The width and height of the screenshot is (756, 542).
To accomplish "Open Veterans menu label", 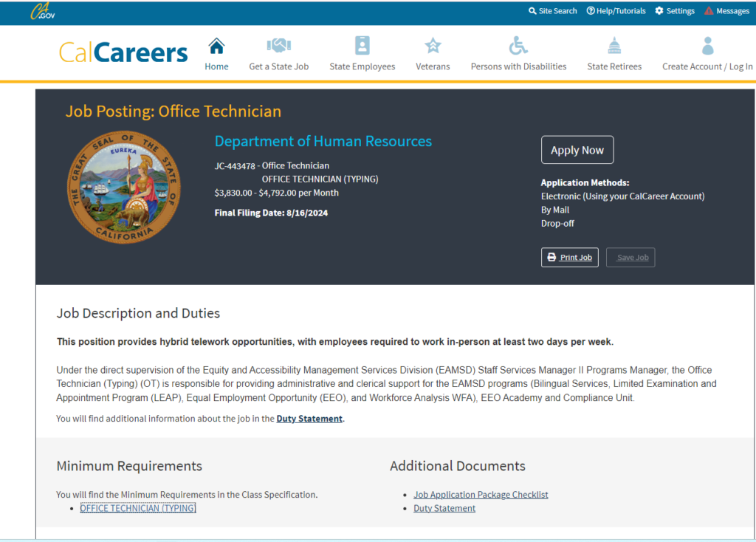I will click(433, 66).
